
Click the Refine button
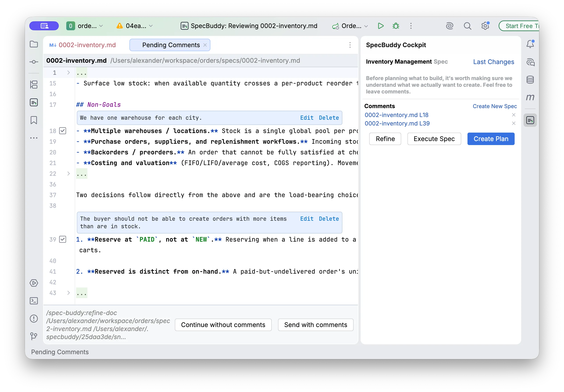click(385, 139)
